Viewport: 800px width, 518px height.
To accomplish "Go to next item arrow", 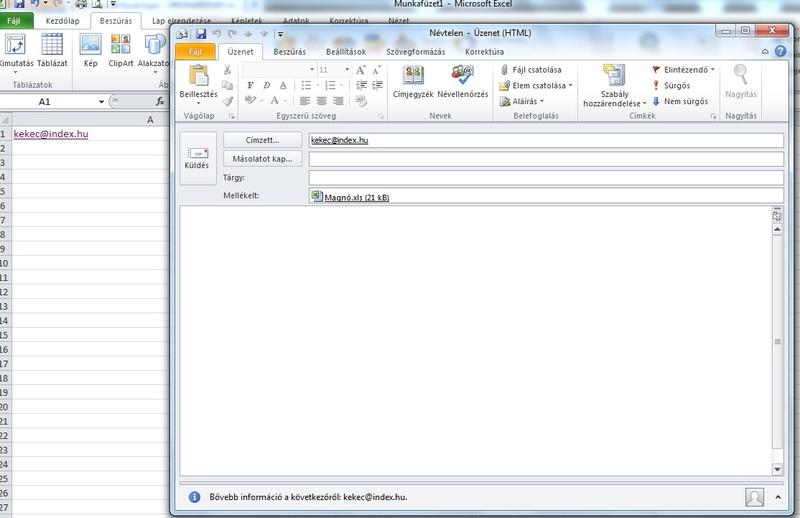I will point(264,34).
